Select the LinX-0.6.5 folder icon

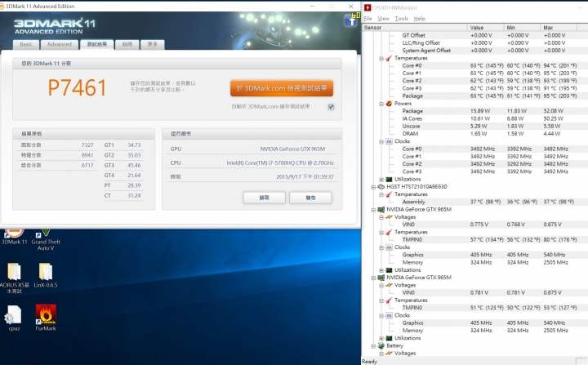[46, 275]
